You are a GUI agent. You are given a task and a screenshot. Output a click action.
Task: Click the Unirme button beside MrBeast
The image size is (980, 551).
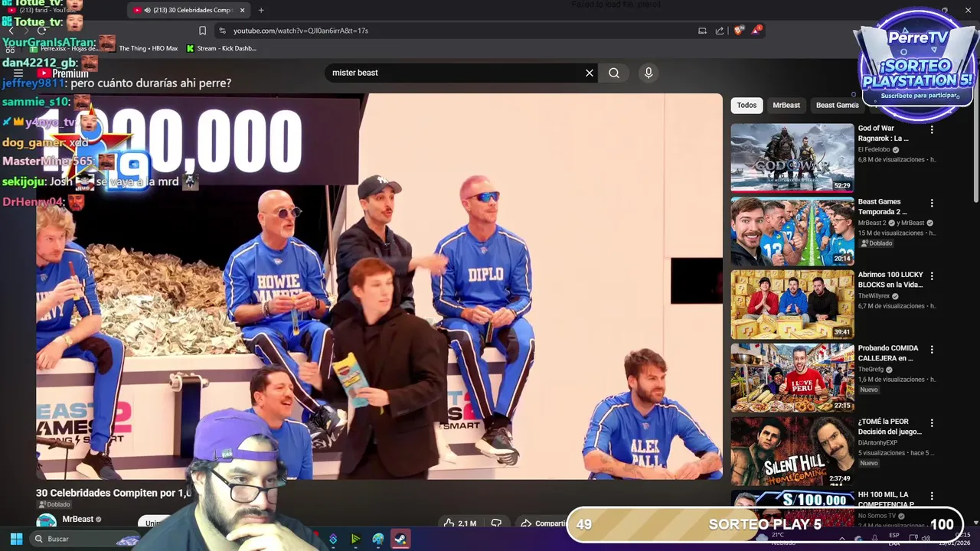155,523
